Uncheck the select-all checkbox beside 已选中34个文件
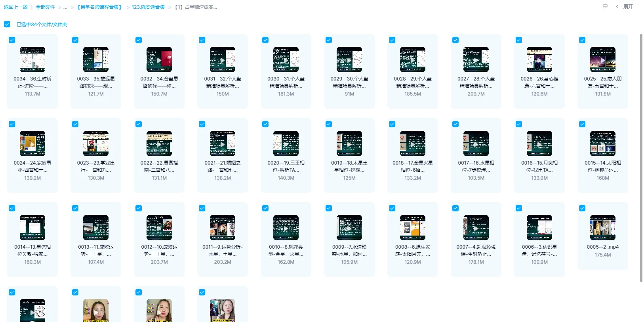The width and height of the screenshot is (644, 322). tap(7, 24)
